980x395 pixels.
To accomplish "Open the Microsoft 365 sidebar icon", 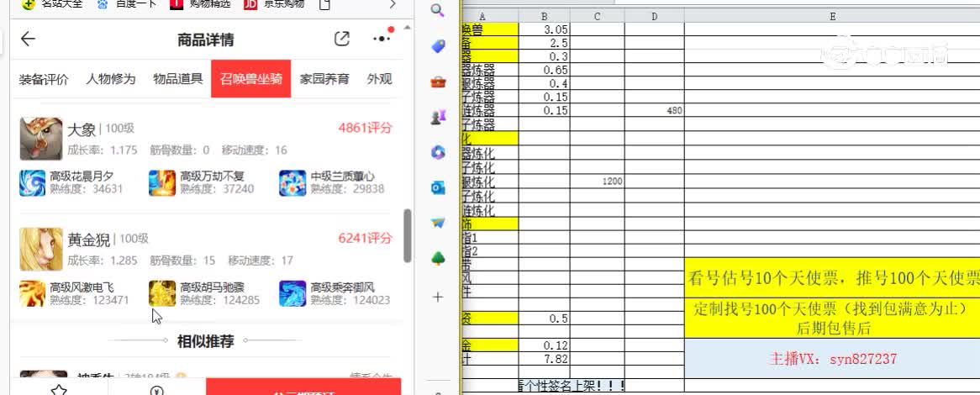I will [438, 152].
